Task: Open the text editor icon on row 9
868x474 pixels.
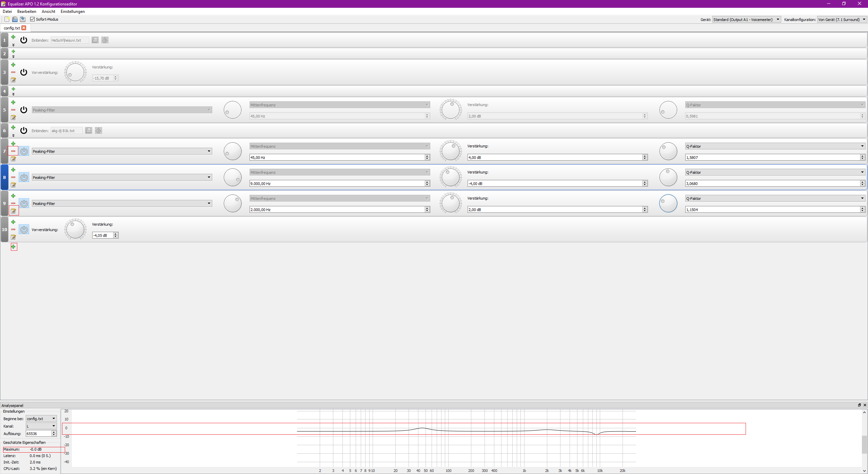Action: coord(13,211)
